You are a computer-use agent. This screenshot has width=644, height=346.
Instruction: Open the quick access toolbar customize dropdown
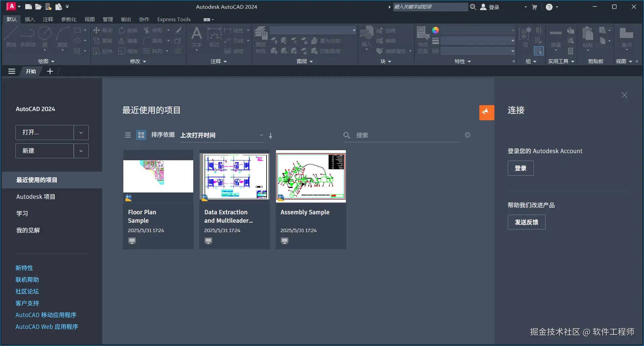67,7
